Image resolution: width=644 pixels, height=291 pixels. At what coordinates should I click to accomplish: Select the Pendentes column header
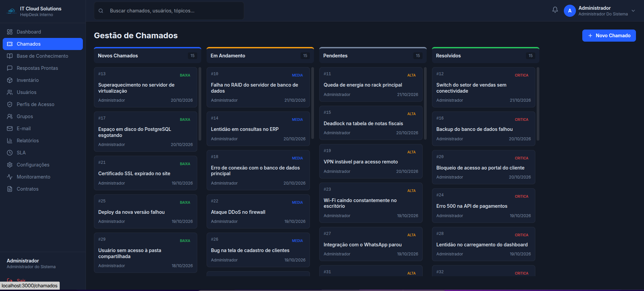point(373,55)
